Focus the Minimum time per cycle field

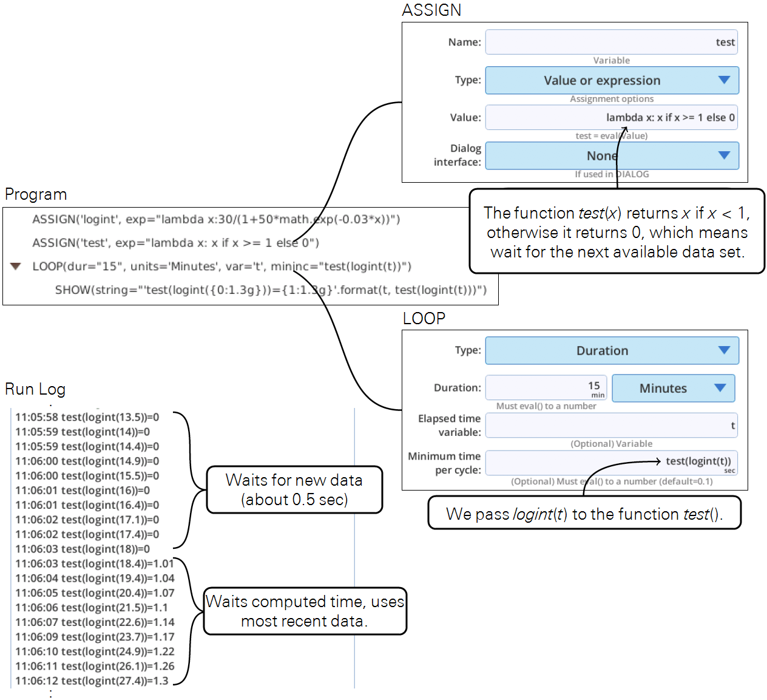(x=612, y=463)
